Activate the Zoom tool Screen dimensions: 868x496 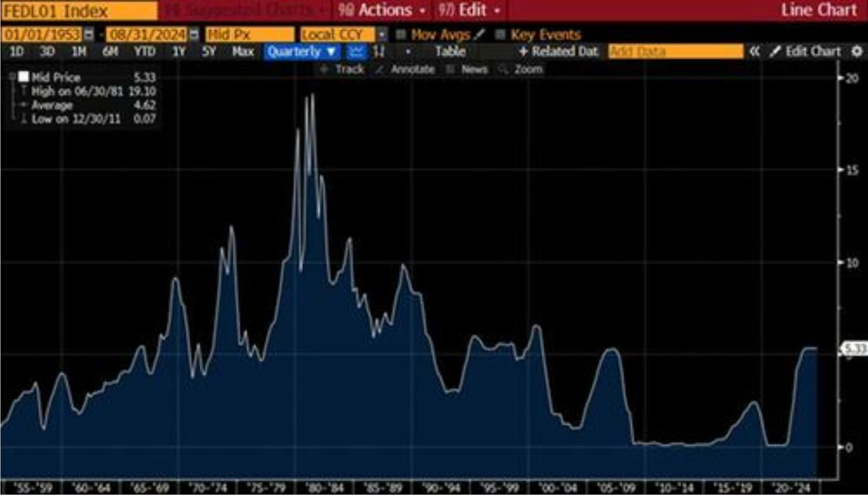click(x=521, y=69)
